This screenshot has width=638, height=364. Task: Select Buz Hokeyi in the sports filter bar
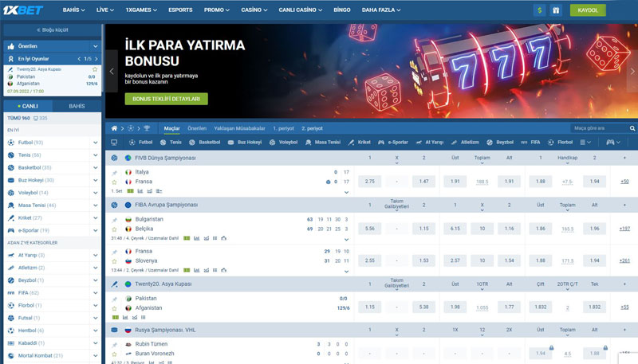pyautogui.click(x=245, y=143)
